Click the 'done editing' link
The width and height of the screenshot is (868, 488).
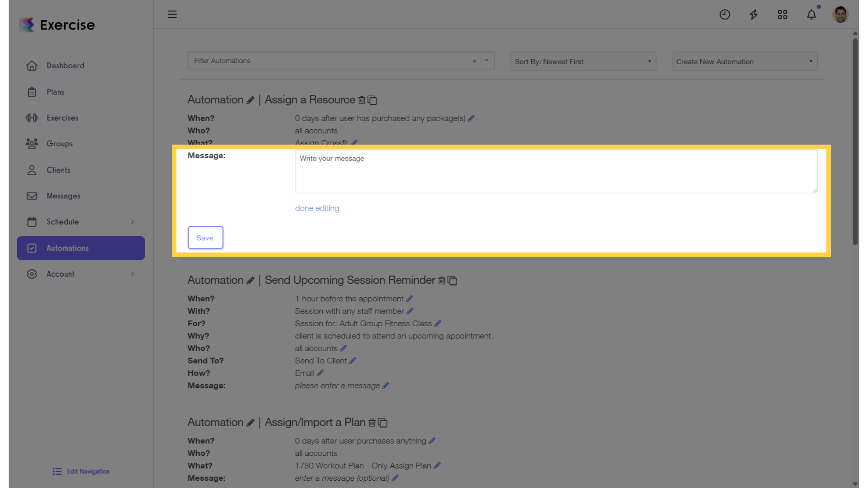coord(317,208)
